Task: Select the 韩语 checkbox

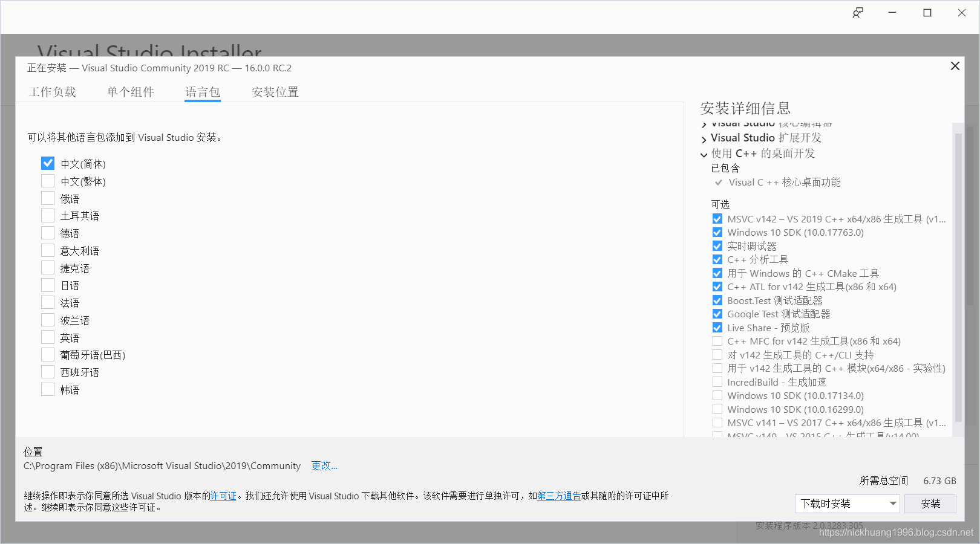Action: point(48,389)
